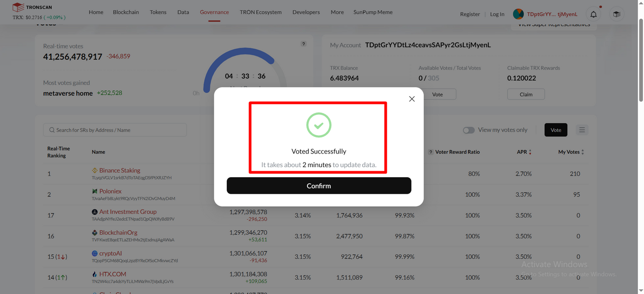
Task: Click the account avatar icon
Action: click(518, 14)
